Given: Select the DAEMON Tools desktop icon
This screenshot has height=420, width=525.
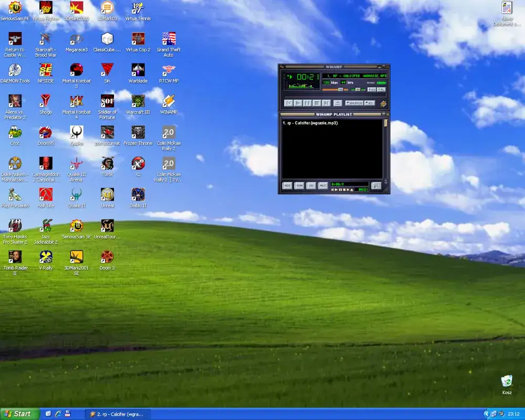Looking at the screenshot, I should [x=15, y=70].
